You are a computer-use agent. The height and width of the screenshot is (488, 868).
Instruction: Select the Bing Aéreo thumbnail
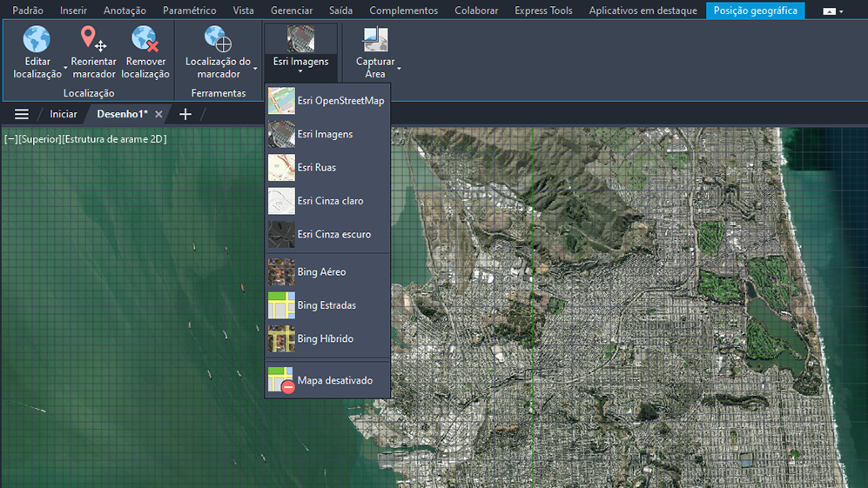tap(281, 272)
